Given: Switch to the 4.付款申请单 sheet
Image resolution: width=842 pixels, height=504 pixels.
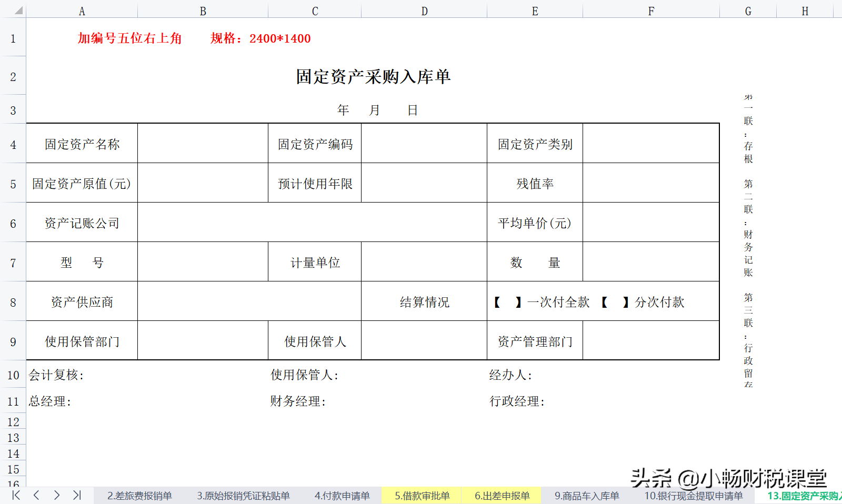Looking at the screenshot, I should (342, 495).
